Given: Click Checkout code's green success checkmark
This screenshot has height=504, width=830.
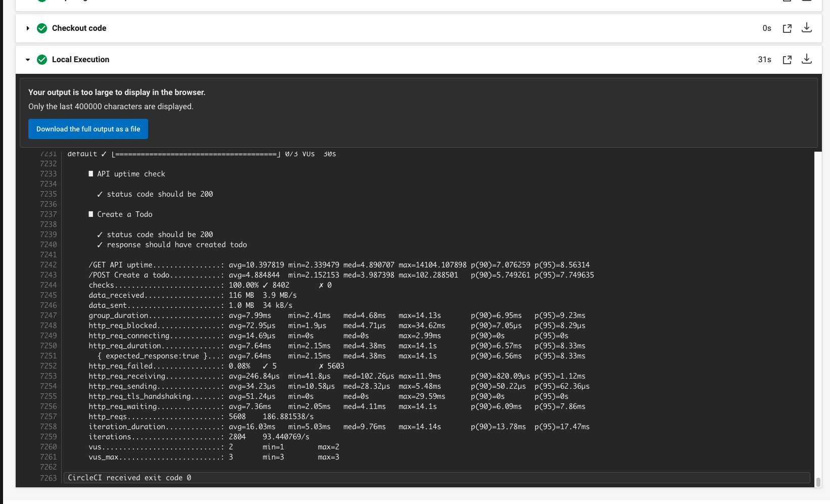Looking at the screenshot, I should 42,28.
